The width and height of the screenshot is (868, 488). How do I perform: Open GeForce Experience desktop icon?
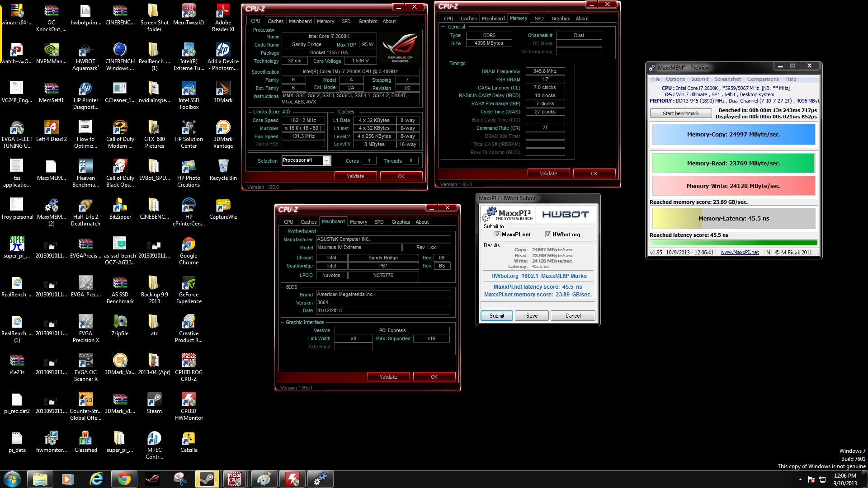[189, 290]
